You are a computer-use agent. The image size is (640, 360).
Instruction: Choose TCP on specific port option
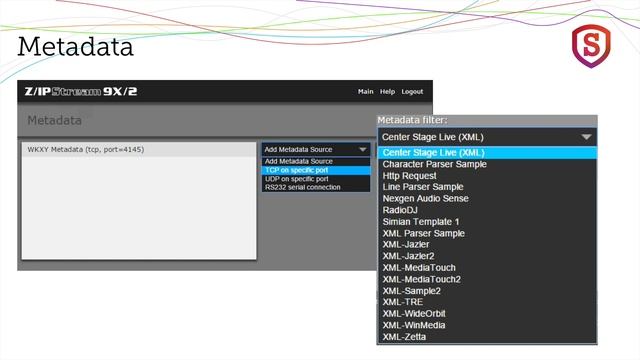tap(316, 170)
